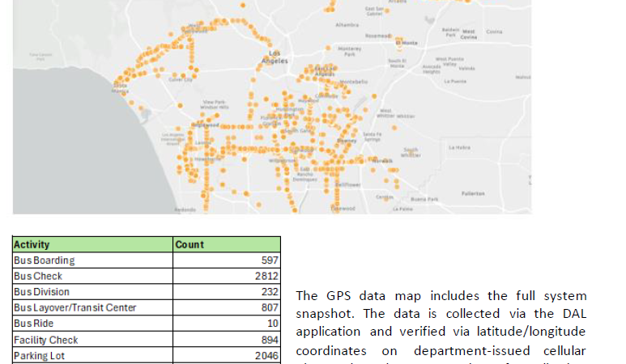Click the West Covina map label

469,34
